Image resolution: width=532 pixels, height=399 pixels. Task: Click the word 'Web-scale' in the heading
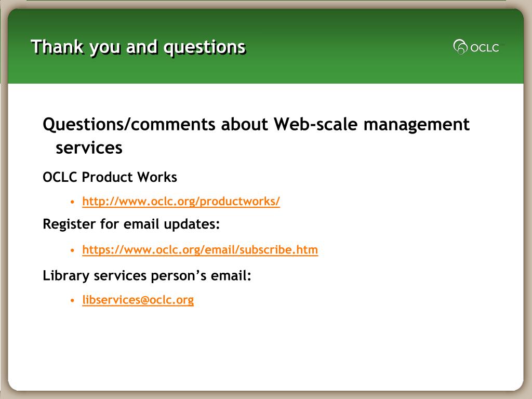pos(316,124)
